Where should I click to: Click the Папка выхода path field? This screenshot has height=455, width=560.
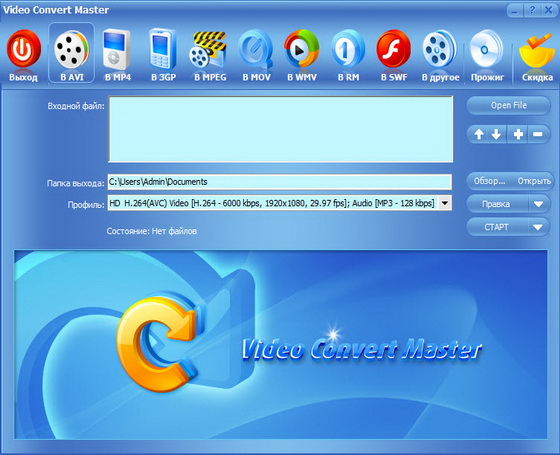pyautogui.click(x=279, y=182)
